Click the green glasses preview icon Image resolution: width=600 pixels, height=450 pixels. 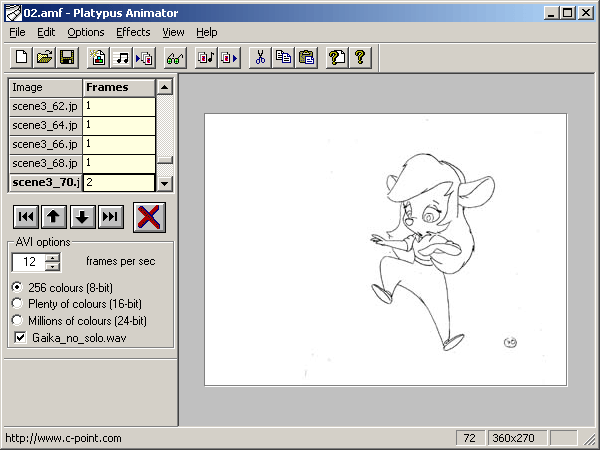tap(175, 58)
